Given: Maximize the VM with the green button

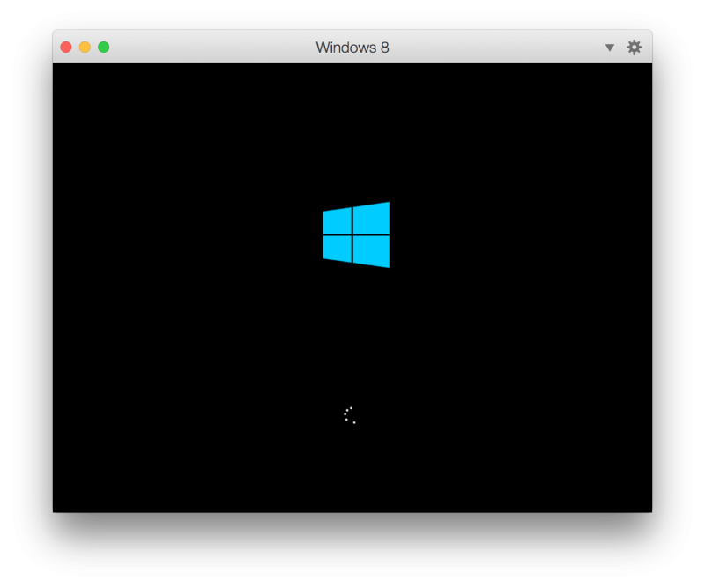Looking at the screenshot, I should [x=104, y=48].
